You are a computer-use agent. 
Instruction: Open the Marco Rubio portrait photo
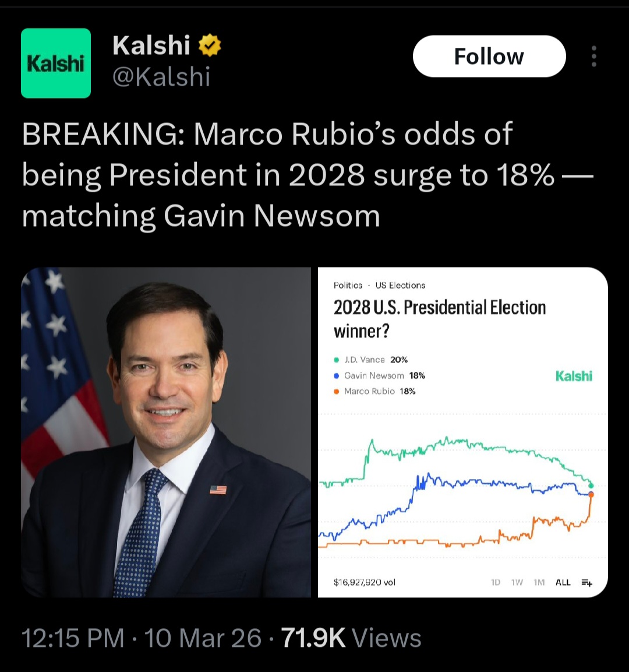click(166, 432)
